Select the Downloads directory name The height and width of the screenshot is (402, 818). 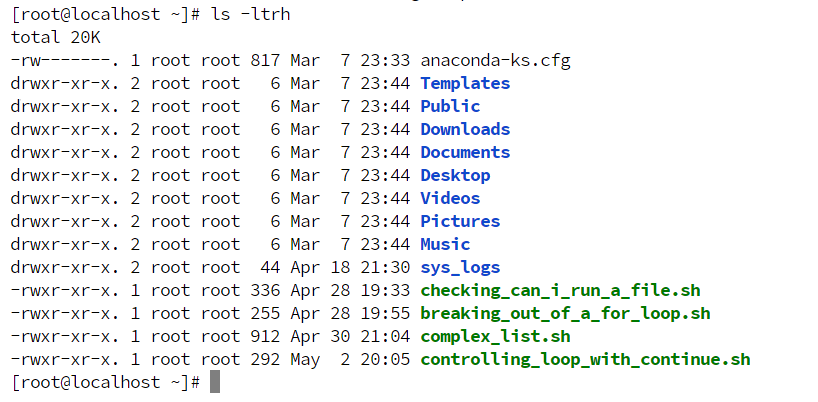[x=465, y=129]
